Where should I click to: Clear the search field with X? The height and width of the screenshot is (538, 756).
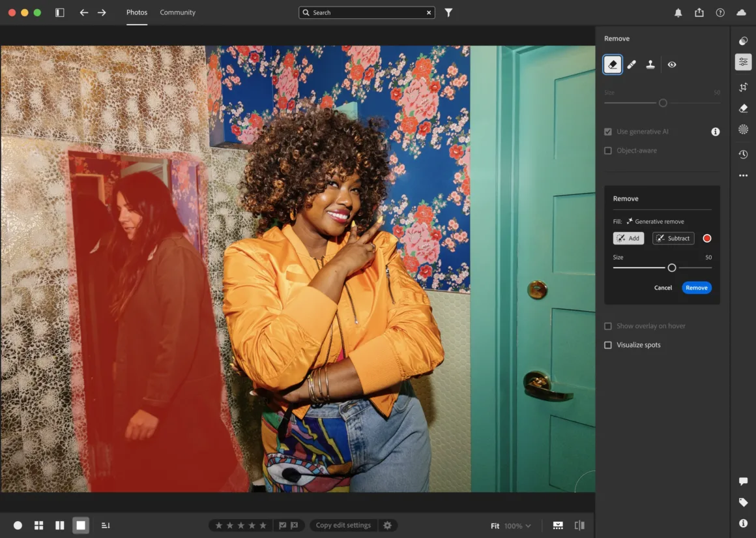429,12
